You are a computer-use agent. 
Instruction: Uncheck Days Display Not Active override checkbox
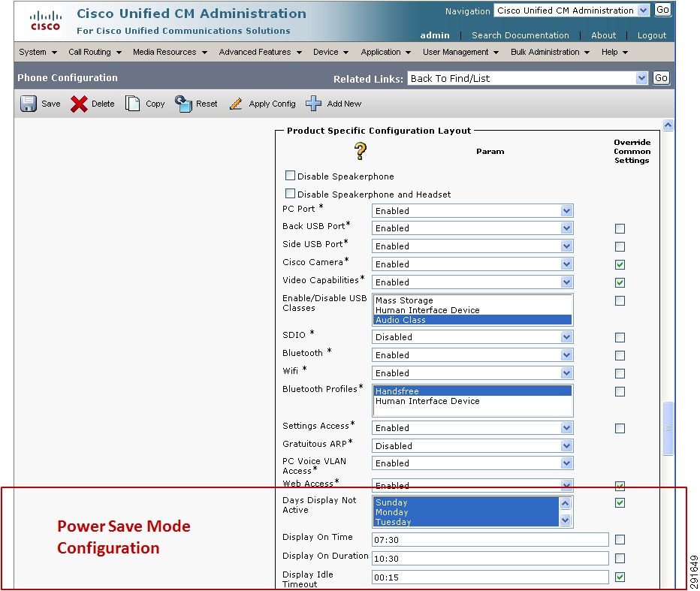point(620,502)
